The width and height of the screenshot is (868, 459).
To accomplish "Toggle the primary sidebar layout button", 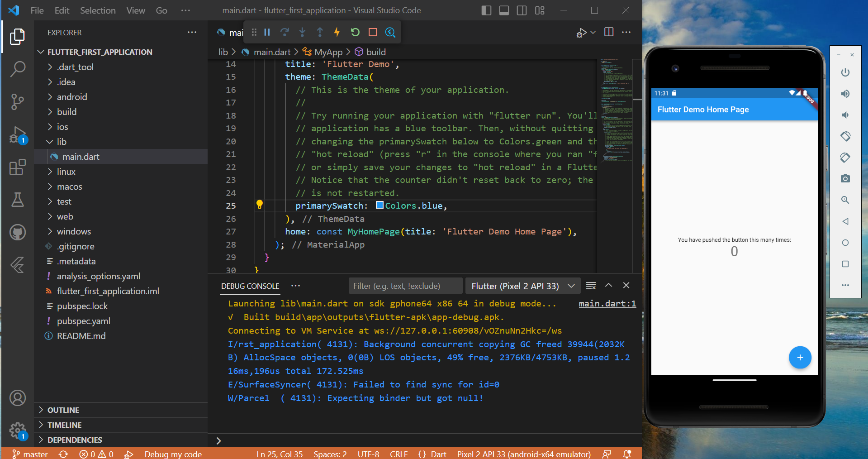I will [x=486, y=10].
